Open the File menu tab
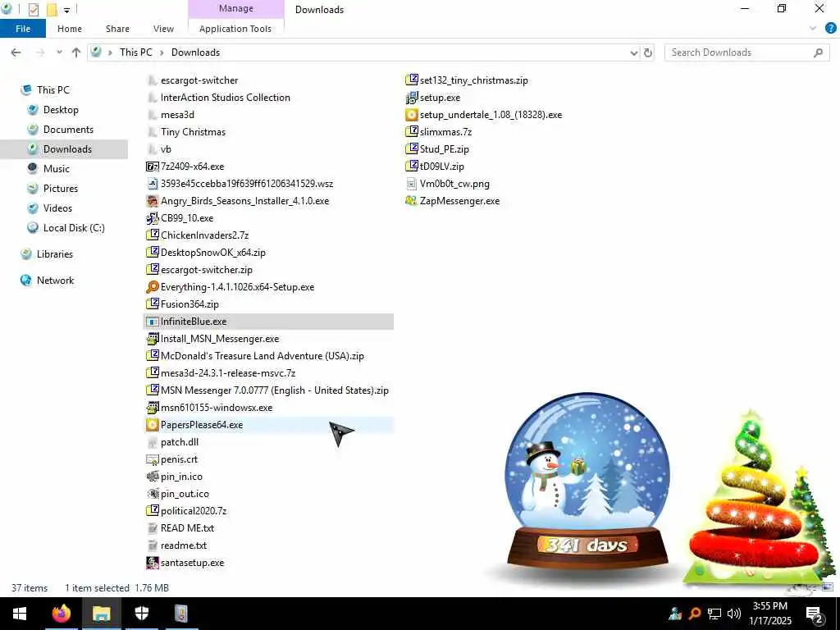The width and height of the screenshot is (840, 630). pyautogui.click(x=22, y=29)
